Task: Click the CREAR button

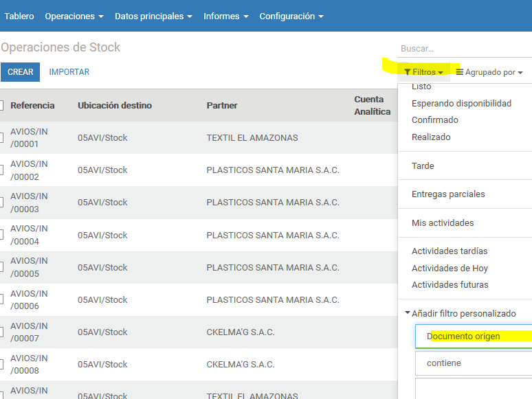Action: pos(20,72)
